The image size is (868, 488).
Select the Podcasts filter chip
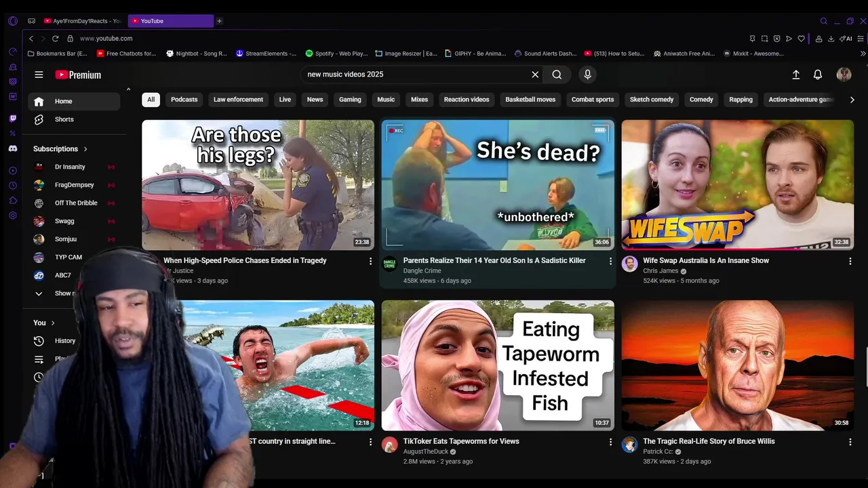(184, 100)
